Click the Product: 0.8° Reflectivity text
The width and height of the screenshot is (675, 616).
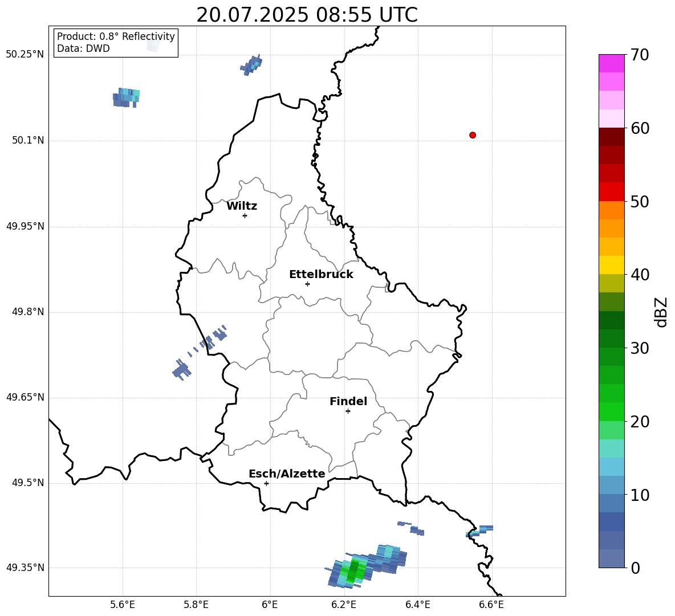click(x=116, y=36)
